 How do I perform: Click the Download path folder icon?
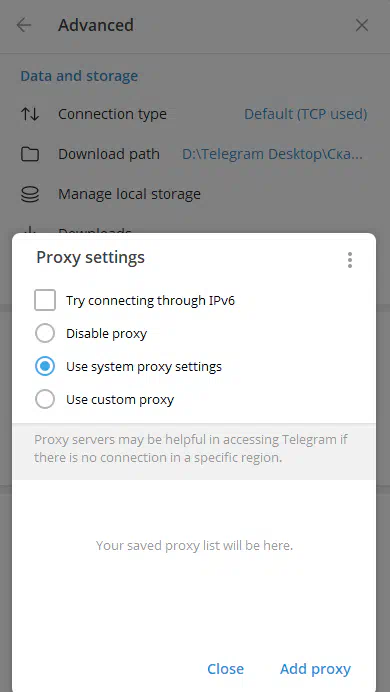tap(30, 154)
